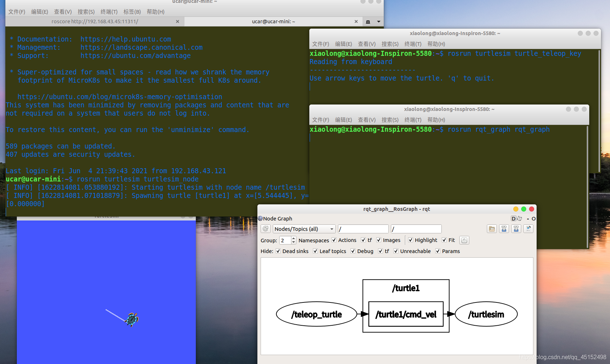Click the /teleop_turtle node in graph
The image size is (610, 364).
pyautogui.click(x=316, y=315)
